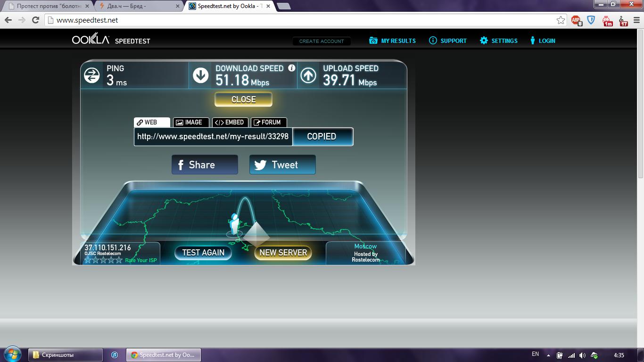
Task: Reload the Speedtest page
Action: 35,20
